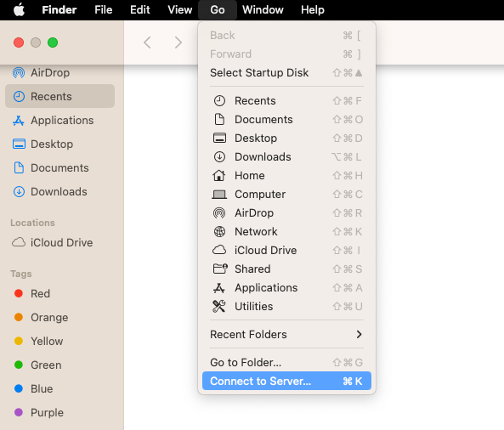Click the Locations section header in the sidebar
The image size is (504, 430).
click(x=32, y=223)
